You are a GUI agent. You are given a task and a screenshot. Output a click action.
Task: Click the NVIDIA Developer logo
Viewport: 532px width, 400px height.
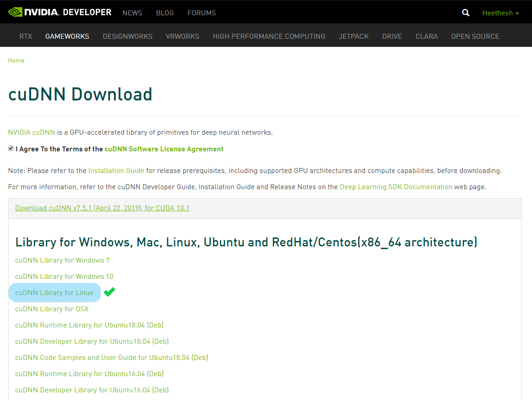point(60,12)
